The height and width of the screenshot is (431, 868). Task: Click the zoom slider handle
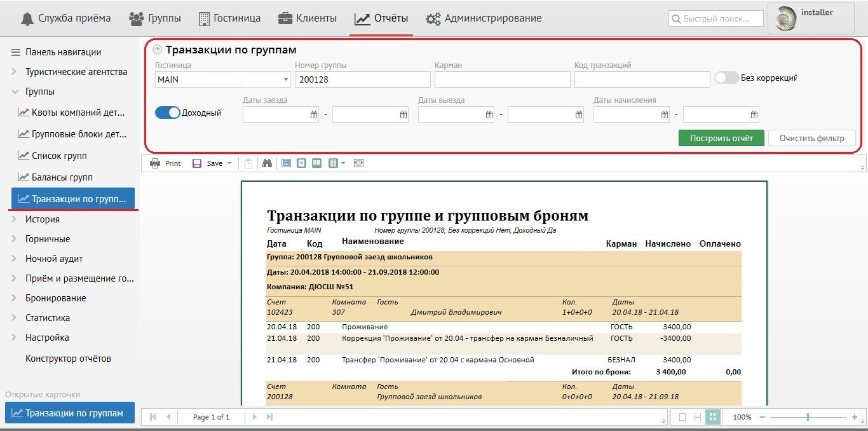808,417
